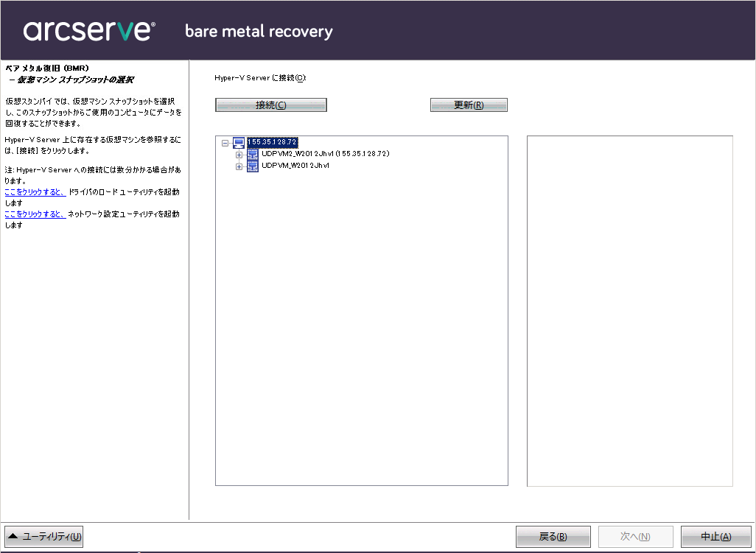Viewport: 756px width, 553px height.
Task: Click the '仮想マシン スナップショットの選択' subtitle
Action: point(75,80)
